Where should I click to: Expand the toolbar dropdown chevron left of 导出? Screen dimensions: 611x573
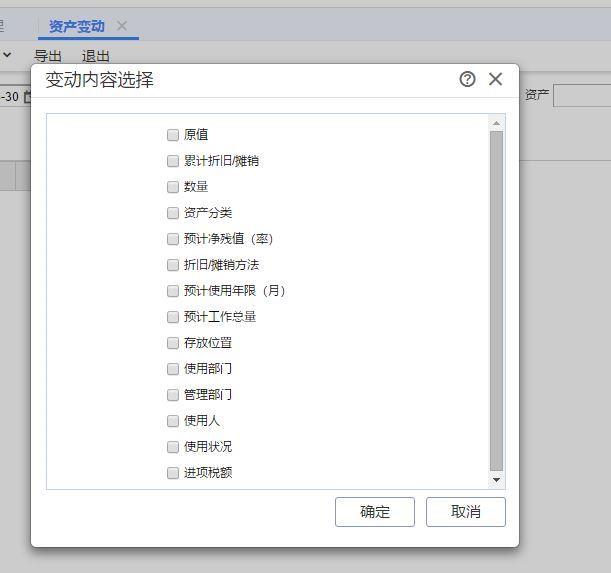[x=7, y=55]
